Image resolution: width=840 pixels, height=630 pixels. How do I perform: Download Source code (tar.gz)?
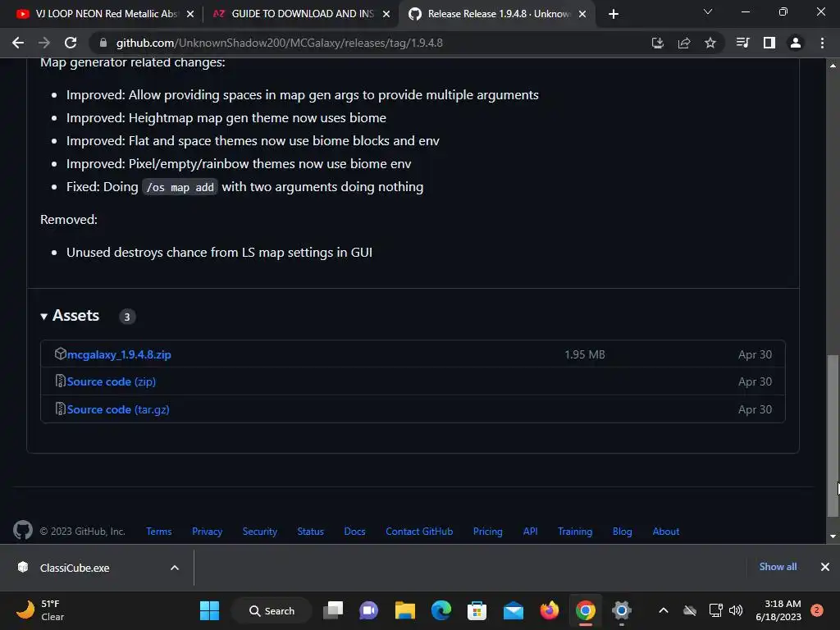point(118,409)
